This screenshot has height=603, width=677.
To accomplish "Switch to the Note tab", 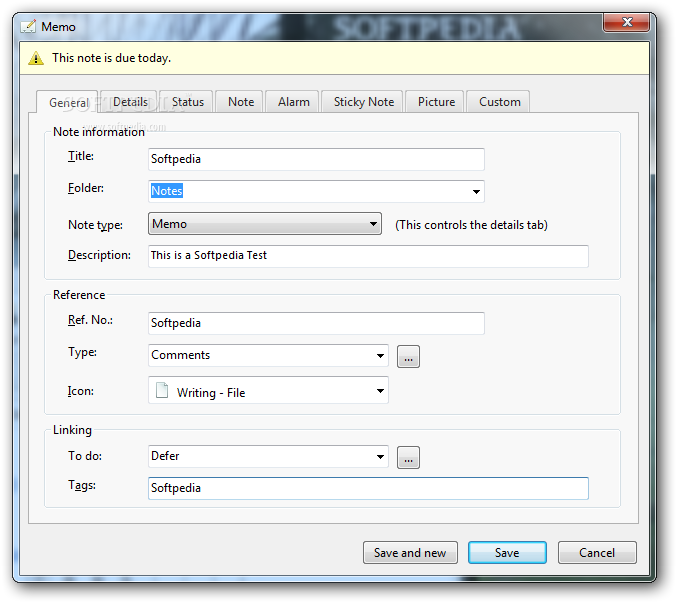I will [240, 102].
